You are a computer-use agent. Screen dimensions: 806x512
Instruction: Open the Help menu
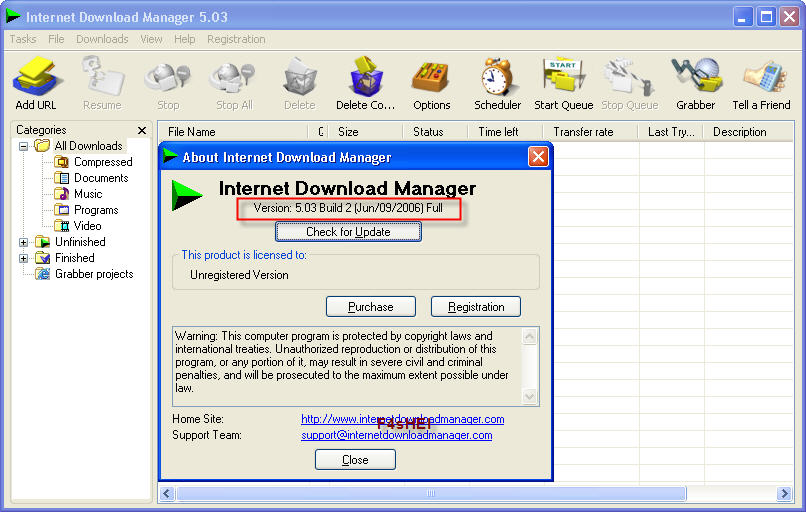pos(184,39)
